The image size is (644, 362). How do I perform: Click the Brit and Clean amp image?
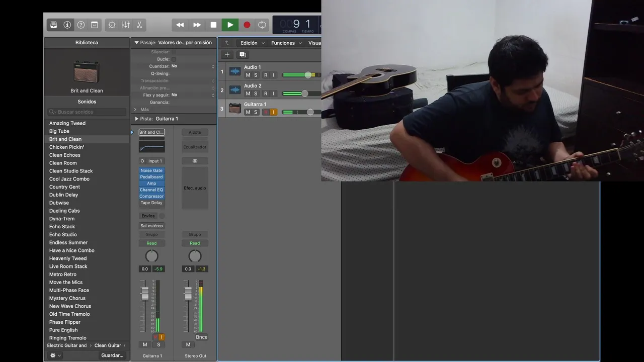pyautogui.click(x=87, y=71)
